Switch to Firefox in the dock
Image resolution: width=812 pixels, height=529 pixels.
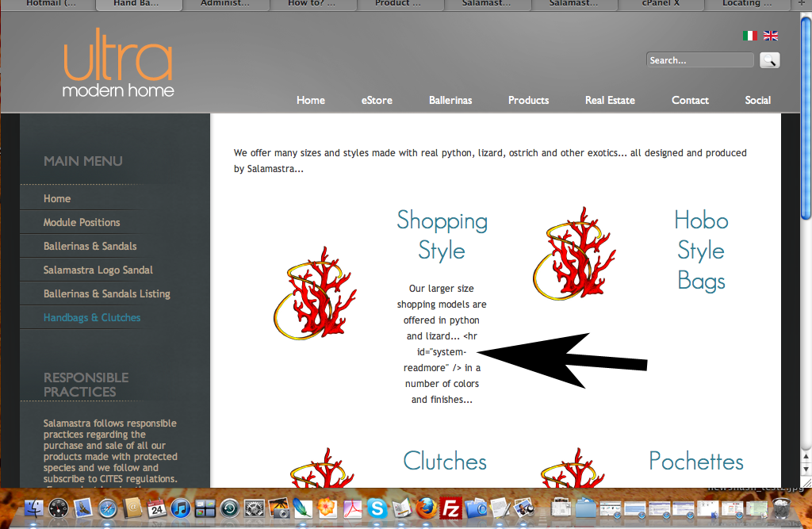click(x=427, y=508)
